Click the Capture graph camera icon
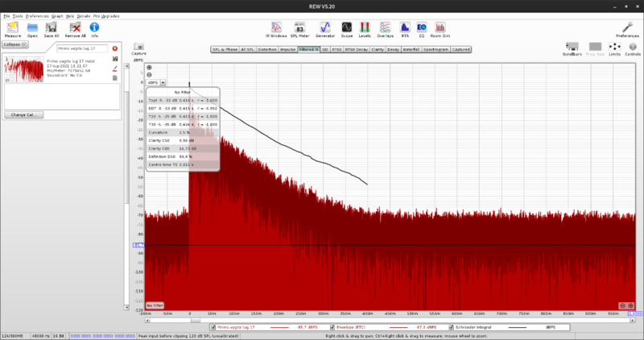The width and height of the screenshot is (644, 340). [138, 48]
